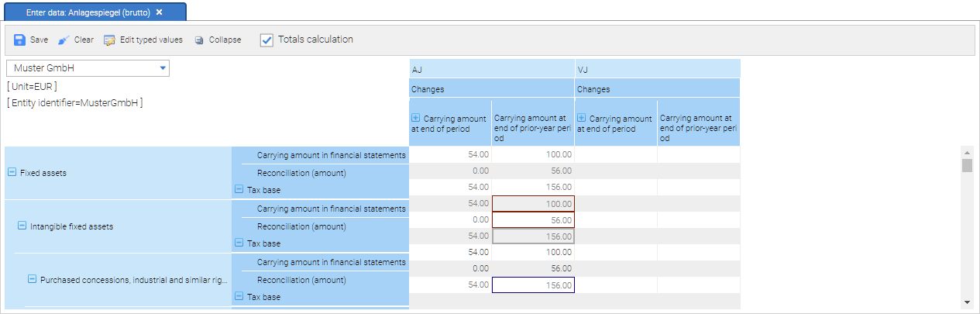
Task: Collapse the first Tax base row under Fixed assets
Action: (239, 189)
